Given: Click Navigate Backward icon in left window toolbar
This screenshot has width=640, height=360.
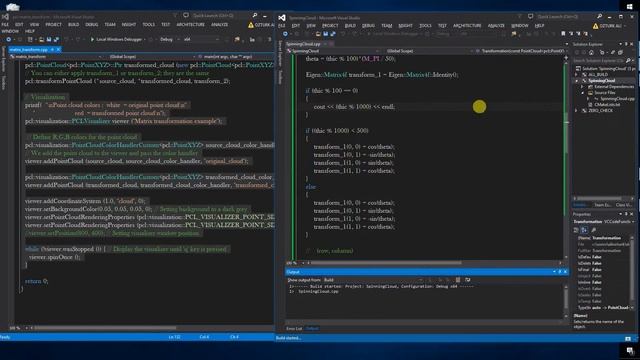Looking at the screenshot, I should pos(9,40).
